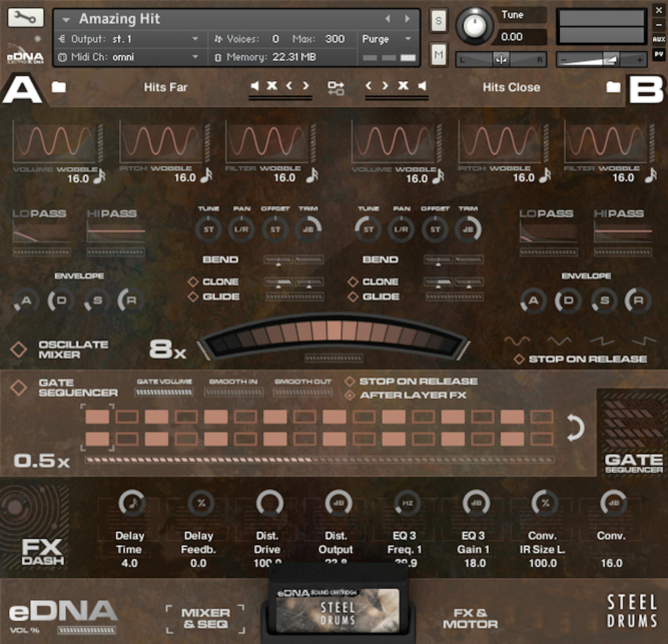Open the wrench instrument options
Screen dimensions: 668x644
point(26,17)
